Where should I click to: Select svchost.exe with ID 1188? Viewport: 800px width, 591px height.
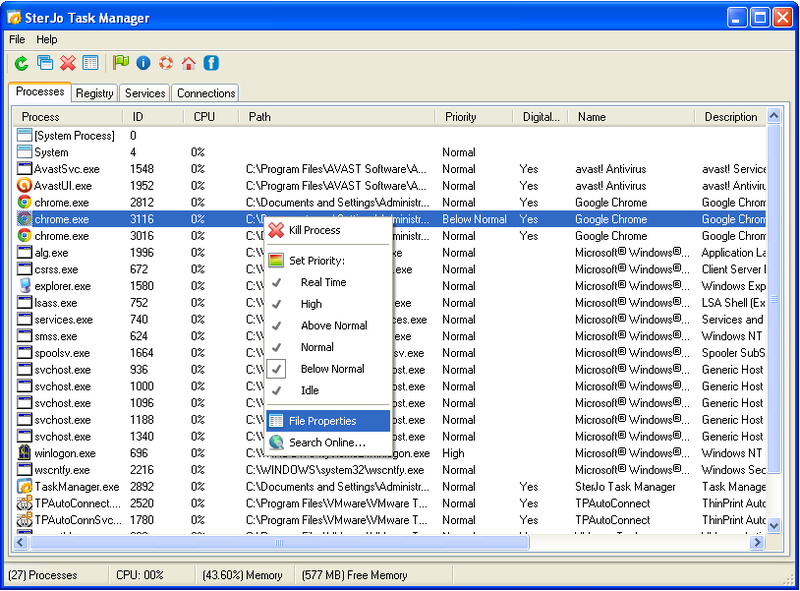click(x=390, y=420)
